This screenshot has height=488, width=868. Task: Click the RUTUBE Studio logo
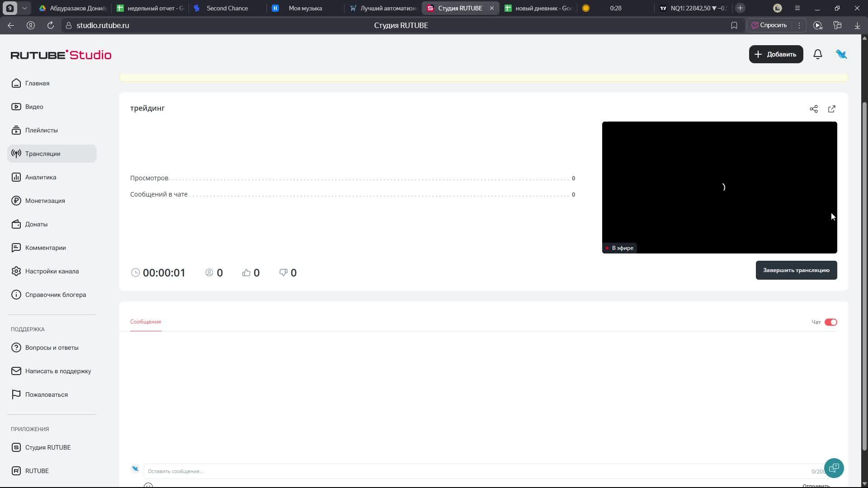(x=61, y=55)
